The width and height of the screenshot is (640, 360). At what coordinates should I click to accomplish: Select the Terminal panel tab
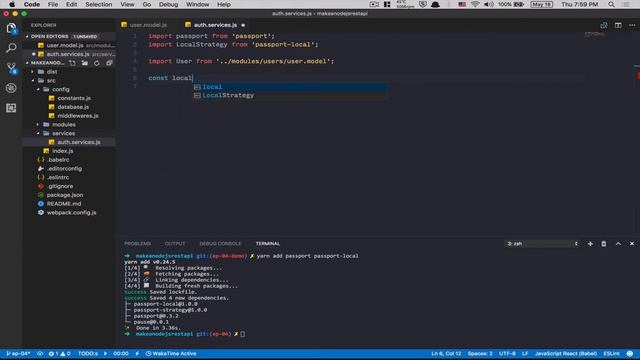pyautogui.click(x=267, y=244)
